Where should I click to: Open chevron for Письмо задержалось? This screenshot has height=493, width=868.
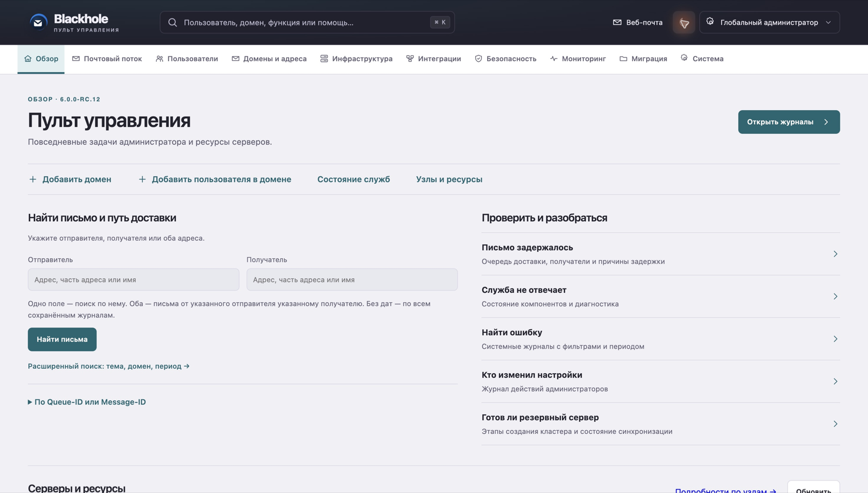pos(835,254)
